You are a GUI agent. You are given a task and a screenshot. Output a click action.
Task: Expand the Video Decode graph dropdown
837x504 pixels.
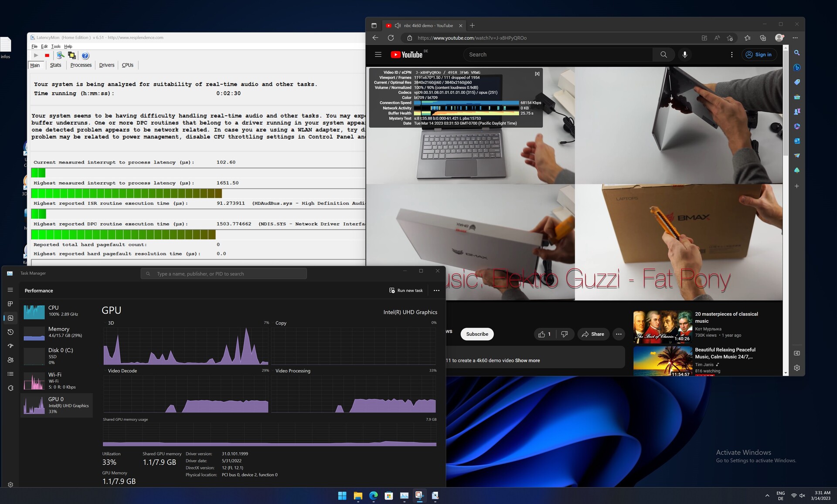coord(122,371)
